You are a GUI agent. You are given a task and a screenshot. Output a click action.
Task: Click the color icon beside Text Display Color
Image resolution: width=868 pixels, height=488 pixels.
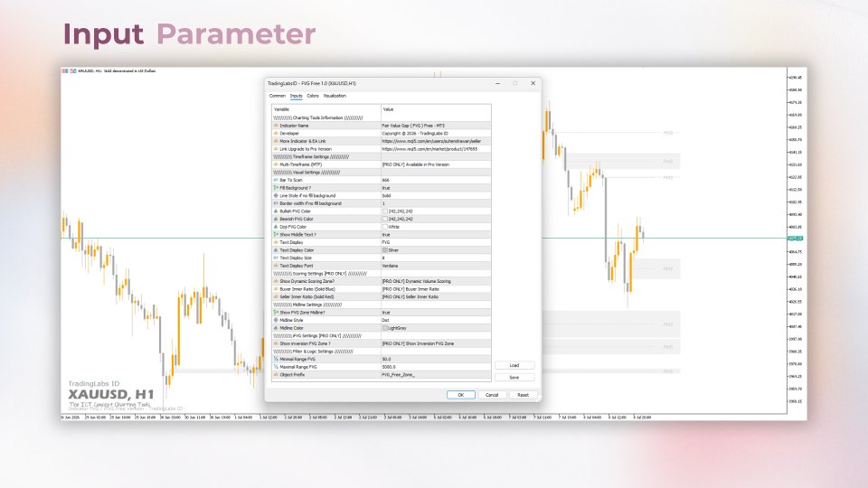click(276, 250)
